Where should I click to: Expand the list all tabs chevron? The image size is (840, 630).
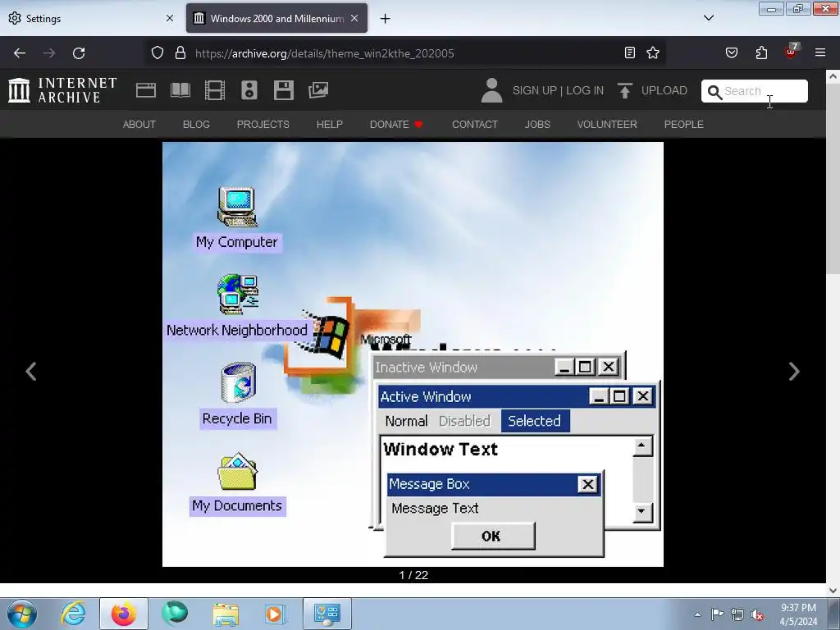coord(709,18)
